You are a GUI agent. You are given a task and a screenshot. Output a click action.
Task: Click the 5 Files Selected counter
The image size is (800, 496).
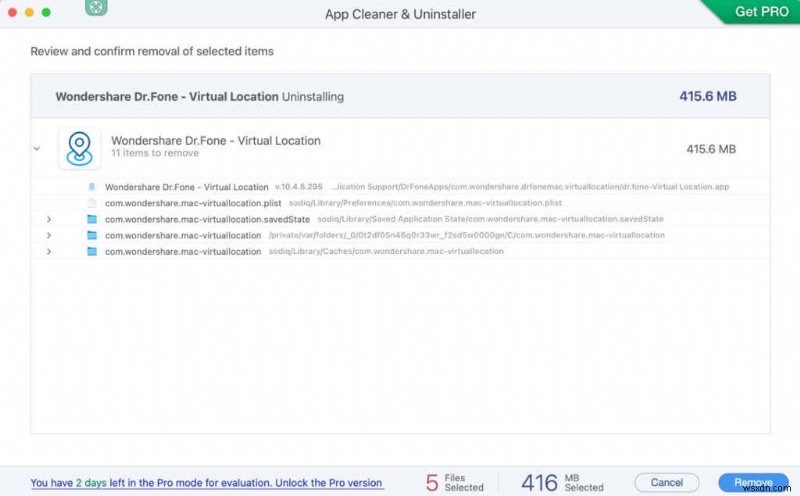[455, 483]
